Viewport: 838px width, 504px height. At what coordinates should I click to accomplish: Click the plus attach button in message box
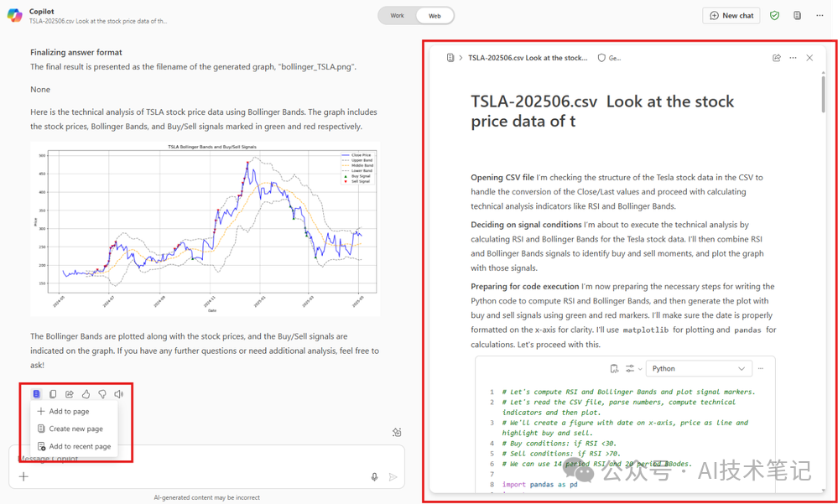click(x=23, y=476)
